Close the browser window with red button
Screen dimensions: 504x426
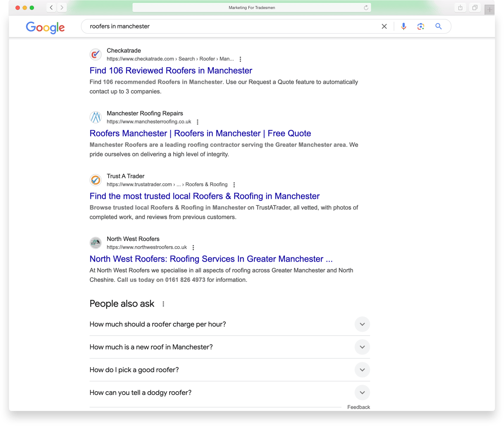point(18,8)
